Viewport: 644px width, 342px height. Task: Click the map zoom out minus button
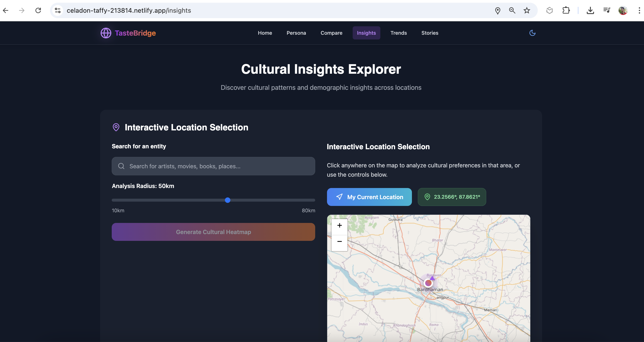coord(339,241)
